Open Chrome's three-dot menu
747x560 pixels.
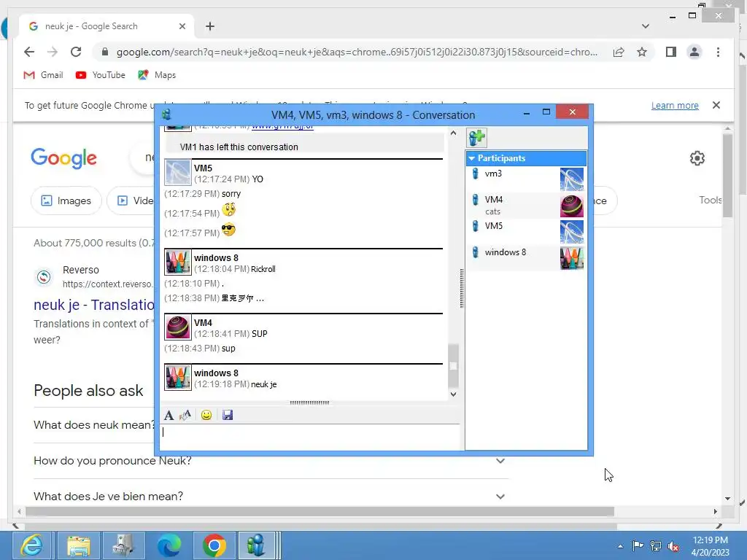tap(718, 52)
